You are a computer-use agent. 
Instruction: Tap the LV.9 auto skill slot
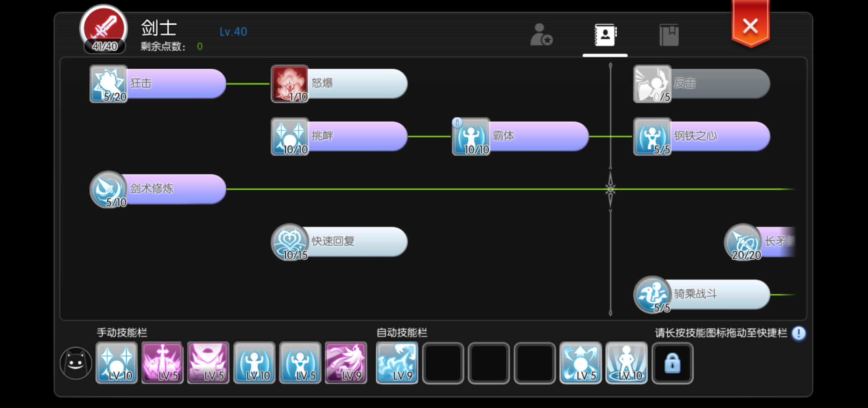397,363
